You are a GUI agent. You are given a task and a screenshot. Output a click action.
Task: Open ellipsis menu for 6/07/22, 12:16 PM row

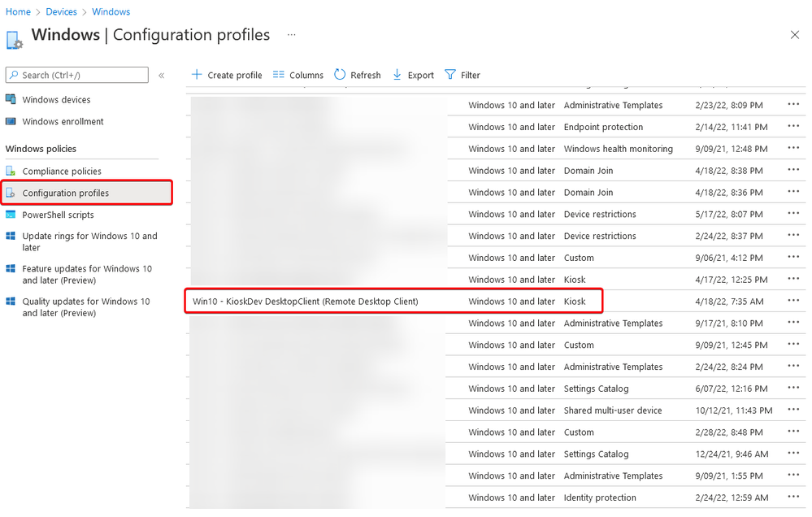tap(793, 388)
